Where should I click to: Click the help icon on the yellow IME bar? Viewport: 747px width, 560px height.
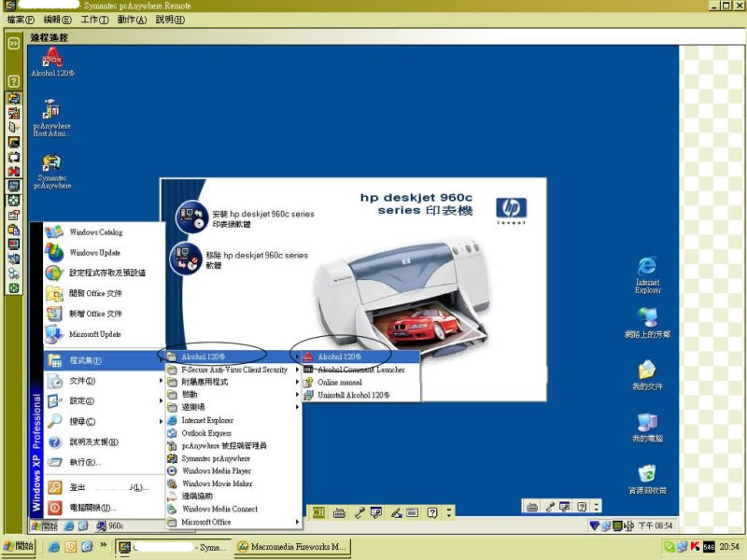432,512
